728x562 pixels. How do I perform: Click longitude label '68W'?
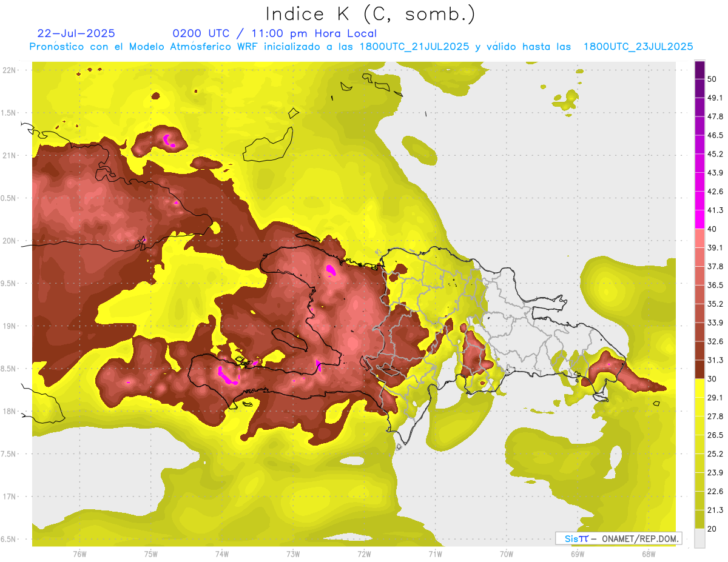point(648,554)
